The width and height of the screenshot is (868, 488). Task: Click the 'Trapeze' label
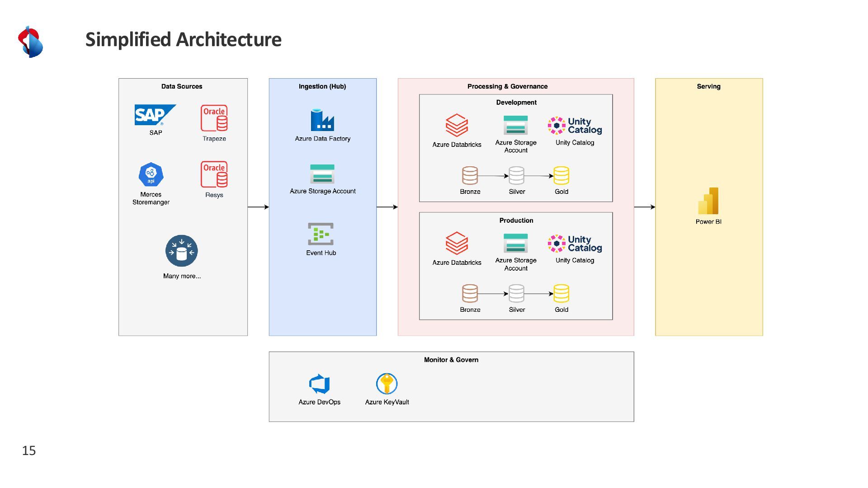(214, 139)
